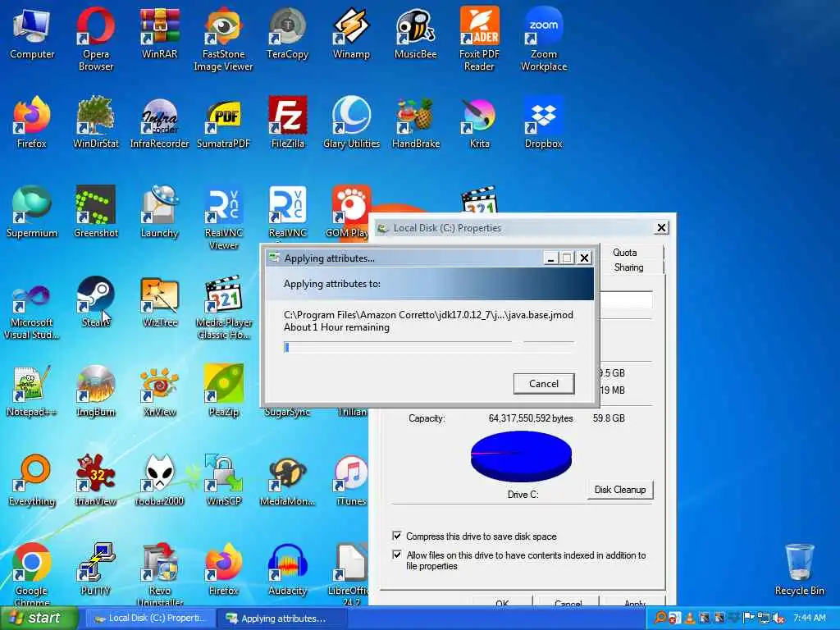Click the WinSCP desktop icon
This screenshot has height=630, width=840.
pos(223,480)
